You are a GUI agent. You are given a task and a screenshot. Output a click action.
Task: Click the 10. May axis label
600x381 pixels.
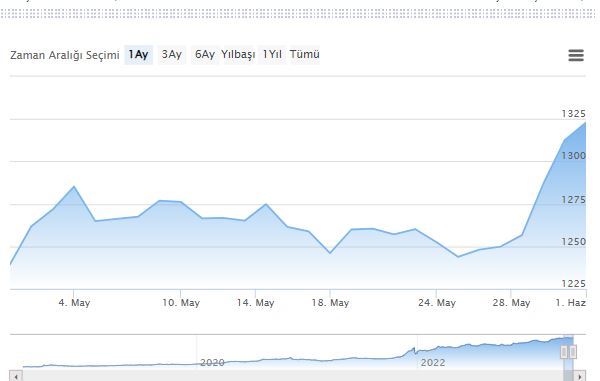tap(181, 303)
